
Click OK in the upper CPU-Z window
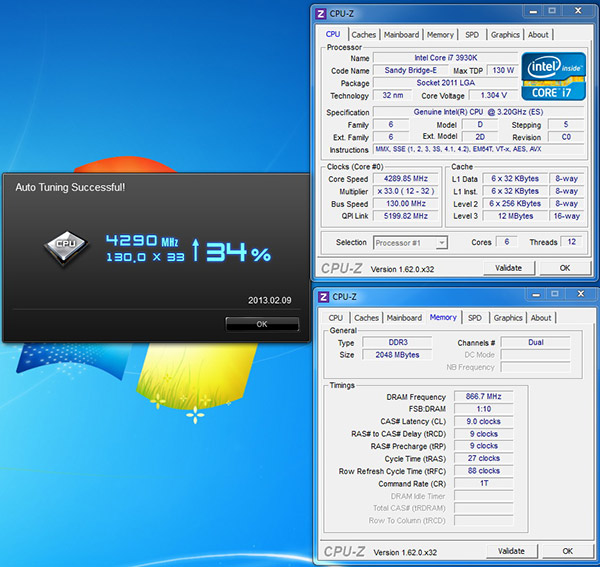[x=565, y=268]
